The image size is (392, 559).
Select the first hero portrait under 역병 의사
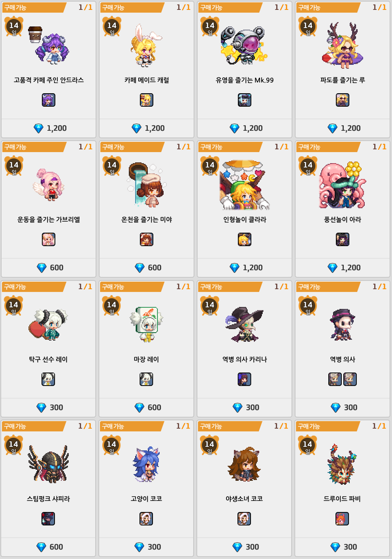pos(335,379)
